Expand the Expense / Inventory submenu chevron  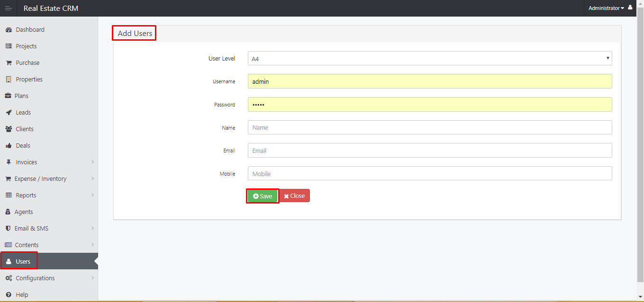92,178
